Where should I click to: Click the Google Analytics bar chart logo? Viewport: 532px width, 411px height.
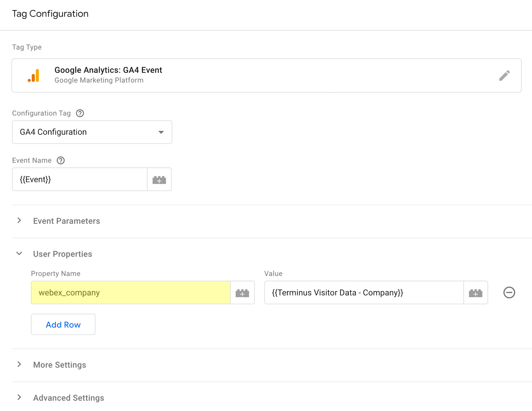pyautogui.click(x=34, y=76)
